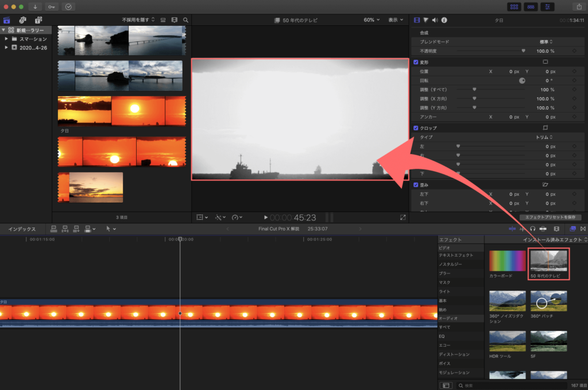Uncheck the 歪み checkbox
Viewport: 588px width, 390px height.
pyautogui.click(x=416, y=185)
